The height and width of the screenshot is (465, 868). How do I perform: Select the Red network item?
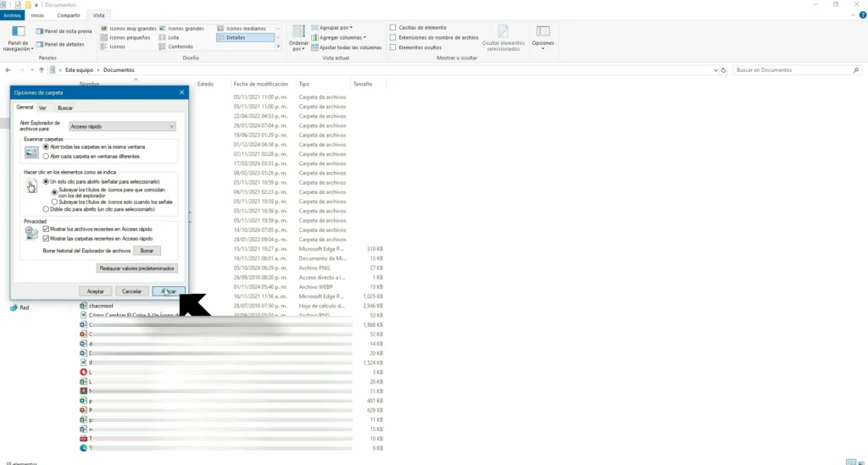(19, 307)
